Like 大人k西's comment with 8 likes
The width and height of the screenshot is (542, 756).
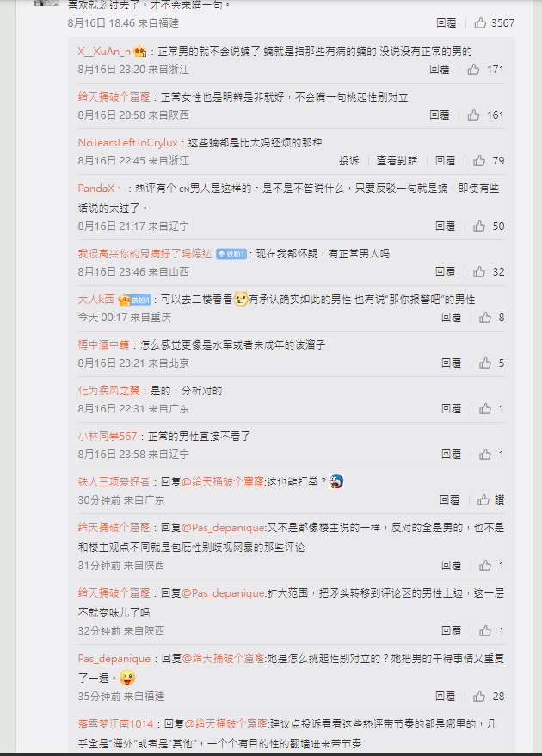click(485, 317)
